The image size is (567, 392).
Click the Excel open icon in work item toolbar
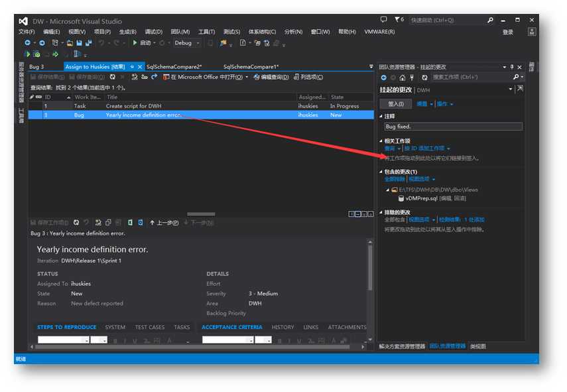(x=130, y=223)
